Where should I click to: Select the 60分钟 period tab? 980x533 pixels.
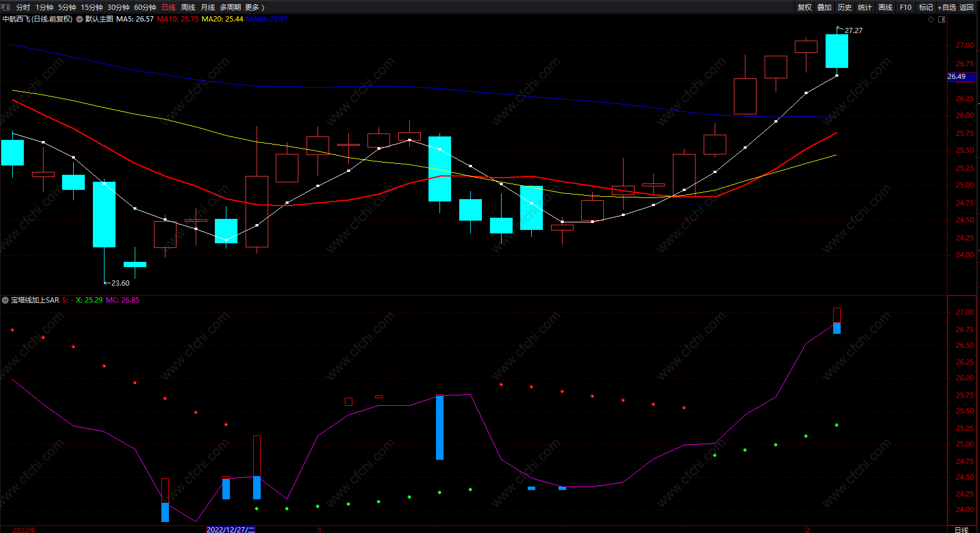point(145,8)
